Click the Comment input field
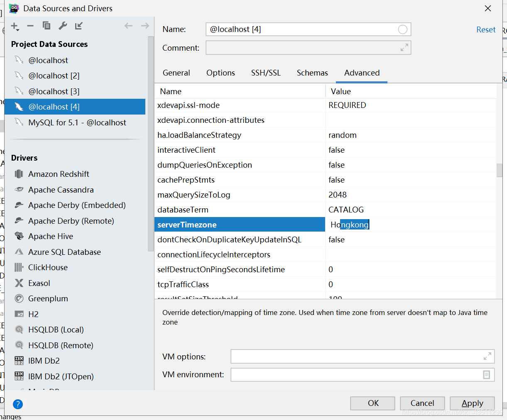507x420 pixels. (x=309, y=48)
